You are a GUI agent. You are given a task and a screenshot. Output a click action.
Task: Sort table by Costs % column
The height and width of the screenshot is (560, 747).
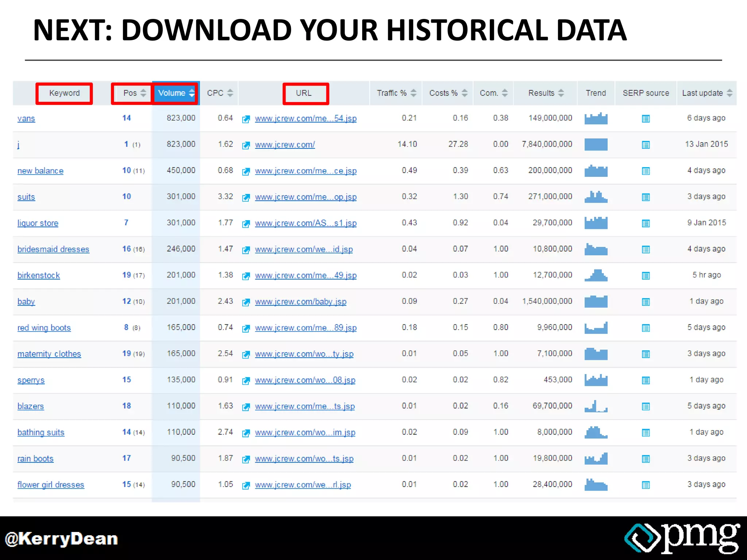coord(464,93)
